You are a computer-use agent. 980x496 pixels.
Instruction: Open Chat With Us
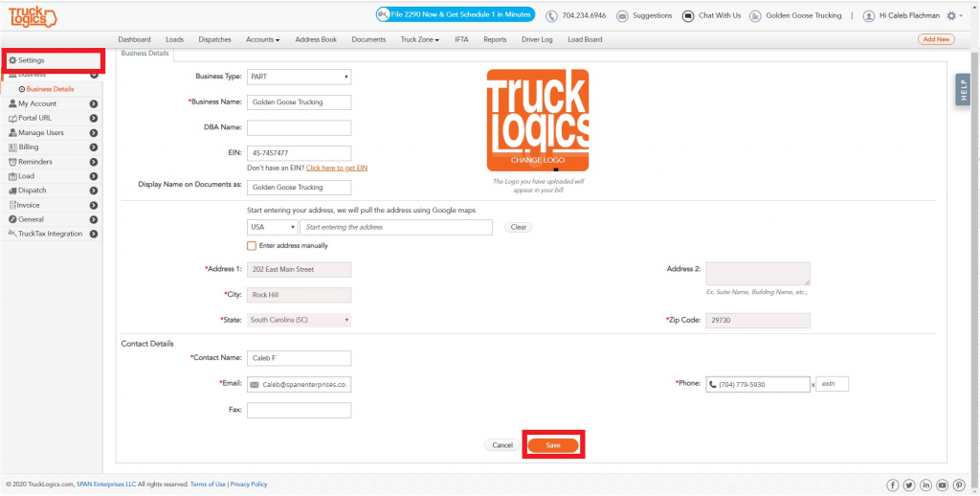[711, 15]
